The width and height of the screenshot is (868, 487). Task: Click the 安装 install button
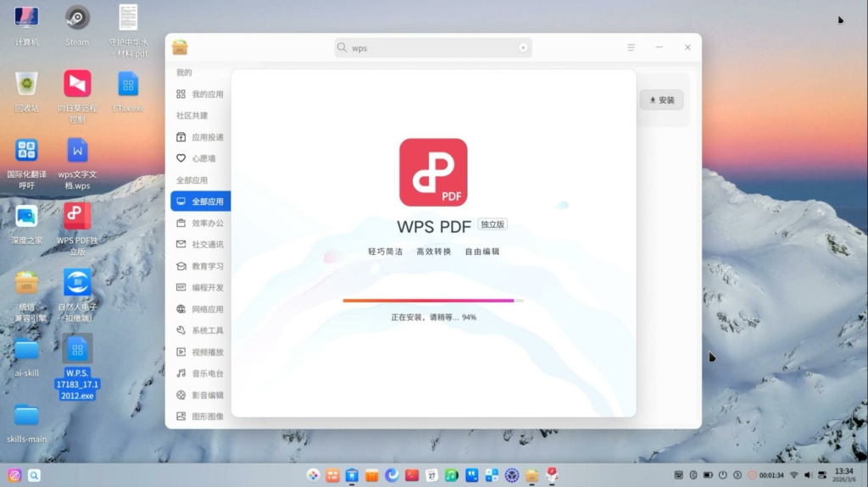(x=661, y=100)
